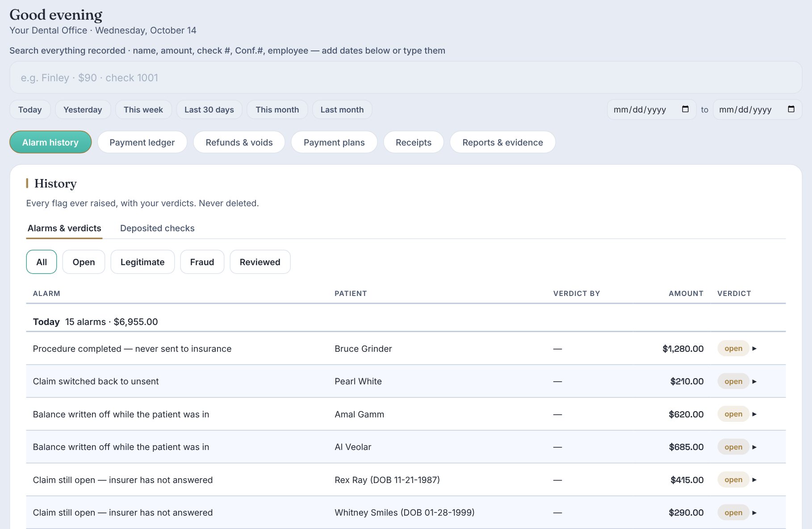The image size is (812, 529).
Task: Apply the This month date filter
Action: click(x=277, y=109)
